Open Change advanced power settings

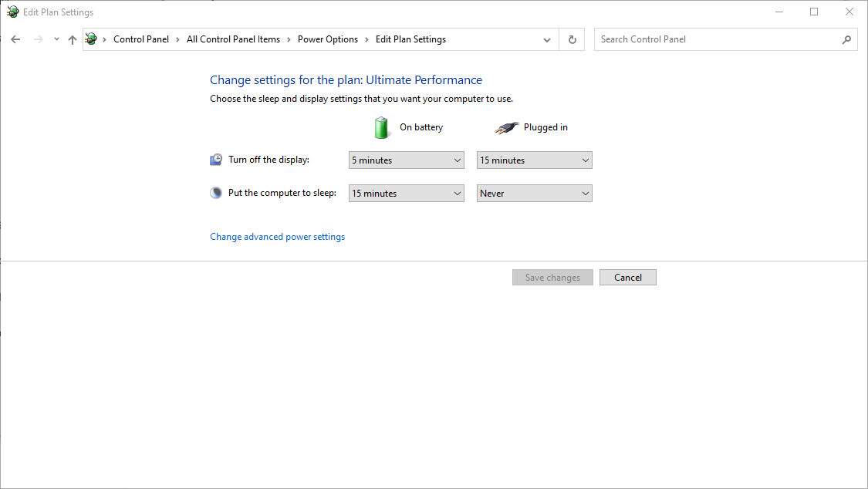pos(277,237)
